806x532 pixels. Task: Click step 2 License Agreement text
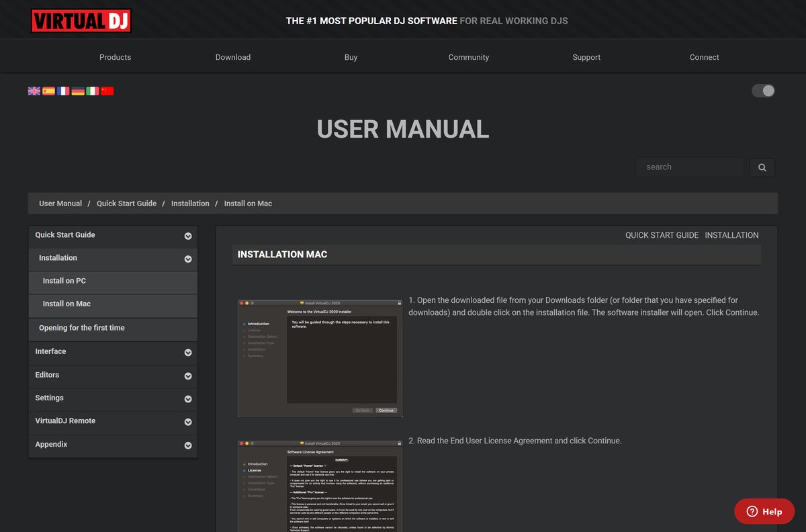[x=515, y=441]
